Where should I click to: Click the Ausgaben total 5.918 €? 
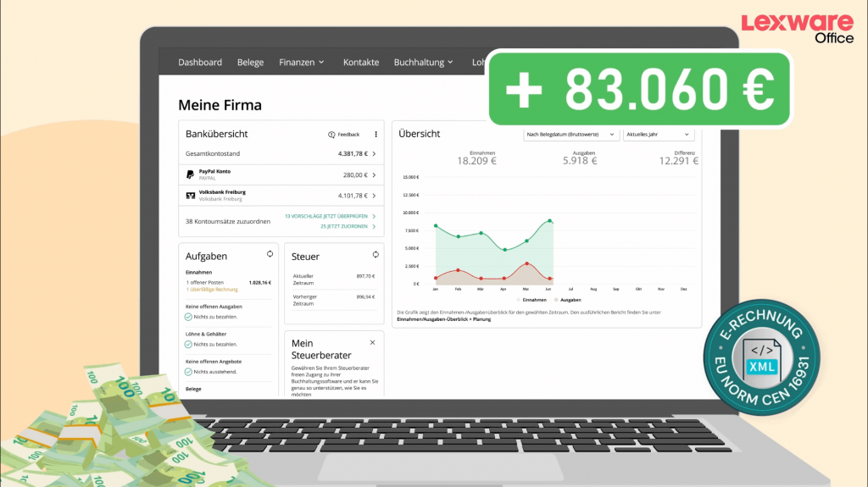[580, 161]
